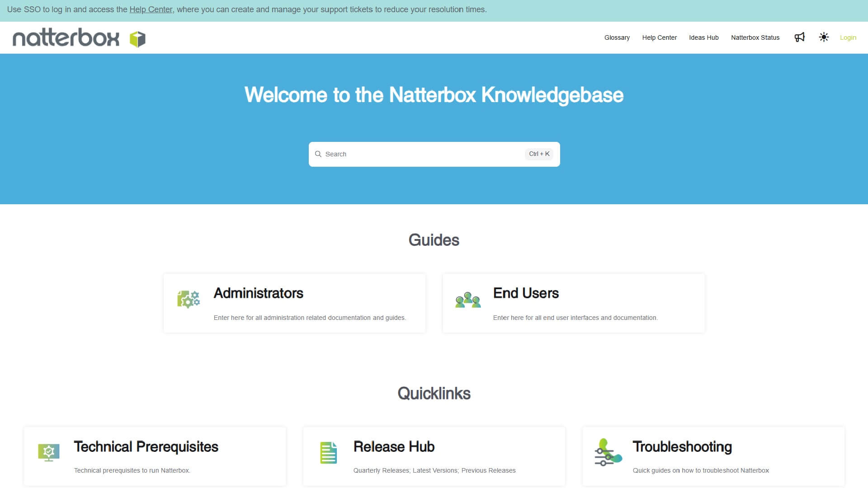
Task: Click the green cube logo icon
Action: 137,39
